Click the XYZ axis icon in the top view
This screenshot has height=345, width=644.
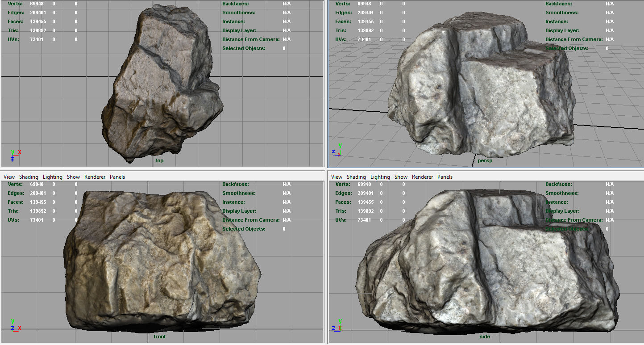click(x=15, y=155)
